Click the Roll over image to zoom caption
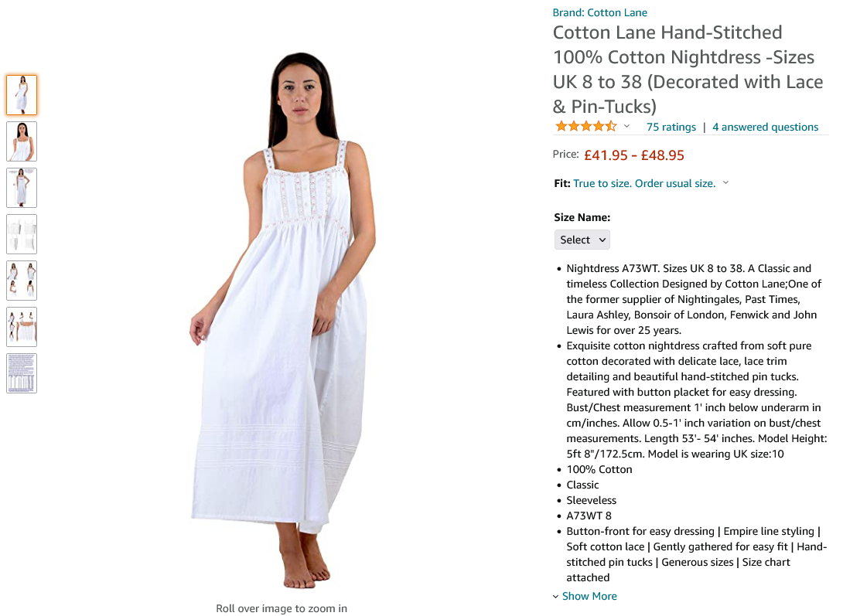The width and height of the screenshot is (843, 616). click(x=282, y=608)
